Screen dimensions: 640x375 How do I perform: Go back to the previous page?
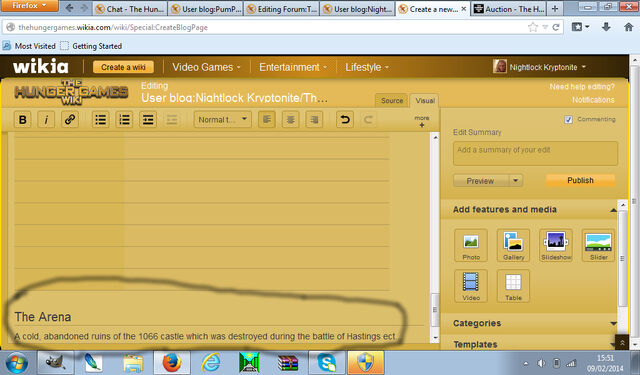(69, 8)
